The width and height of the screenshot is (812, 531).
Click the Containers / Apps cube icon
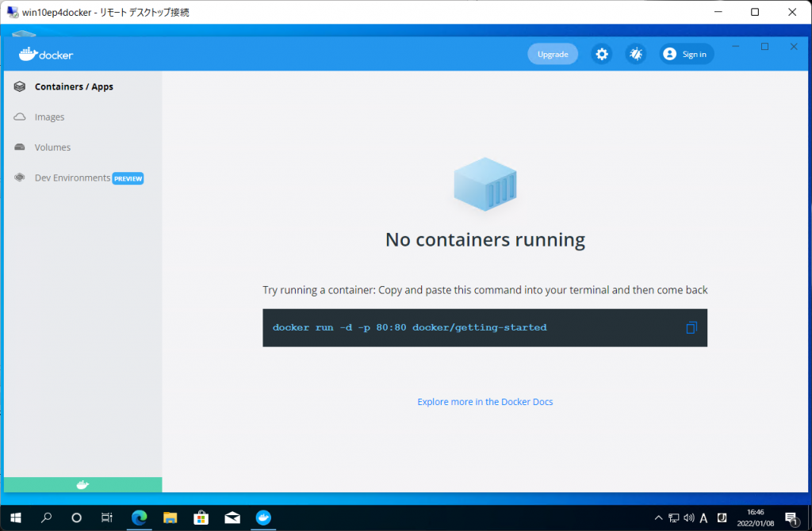click(x=20, y=86)
